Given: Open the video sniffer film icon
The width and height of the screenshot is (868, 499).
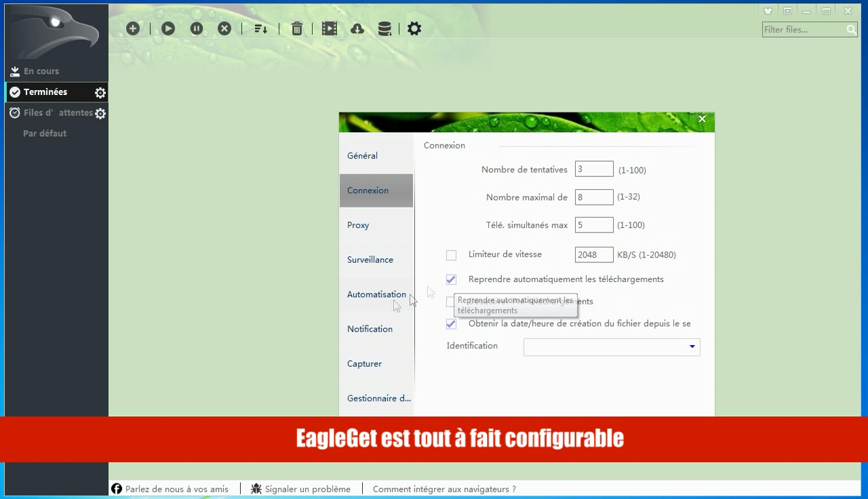Looking at the screenshot, I should click(330, 28).
